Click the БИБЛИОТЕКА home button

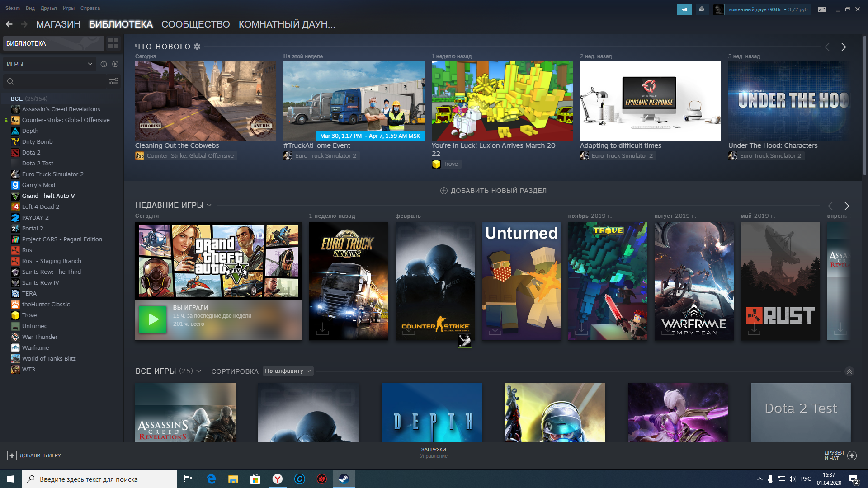(54, 43)
